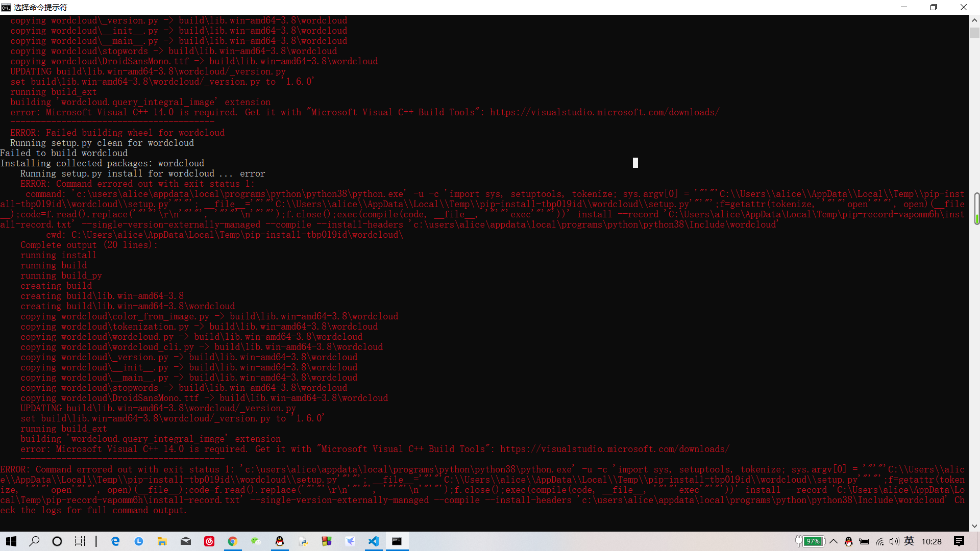Launch Microsoft Edge from the taskbar

click(115, 541)
